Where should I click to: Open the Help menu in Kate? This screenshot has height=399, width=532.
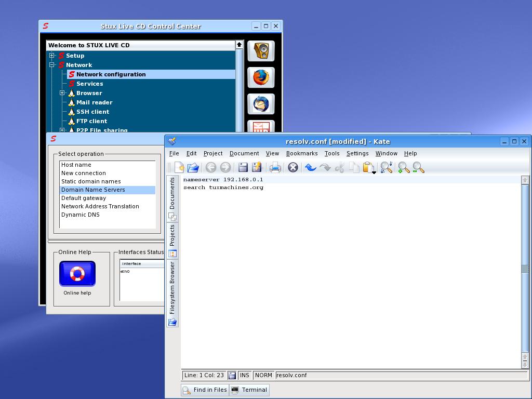[410, 153]
